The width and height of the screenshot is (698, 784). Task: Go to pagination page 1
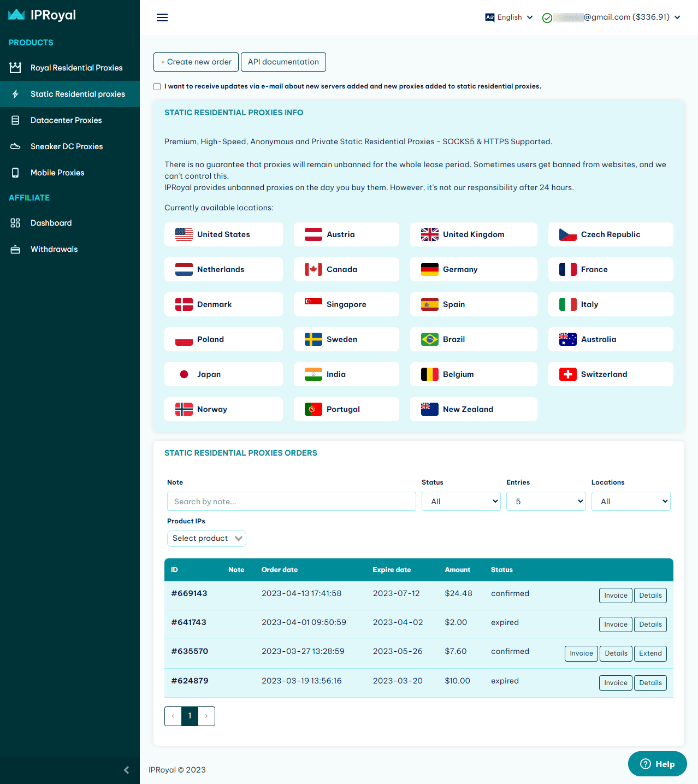[x=190, y=716]
